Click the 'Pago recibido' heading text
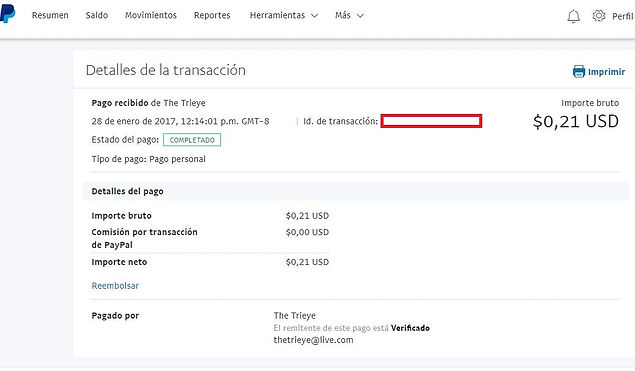The height and width of the screenshot is (371, 635). (x=120, y=103)
